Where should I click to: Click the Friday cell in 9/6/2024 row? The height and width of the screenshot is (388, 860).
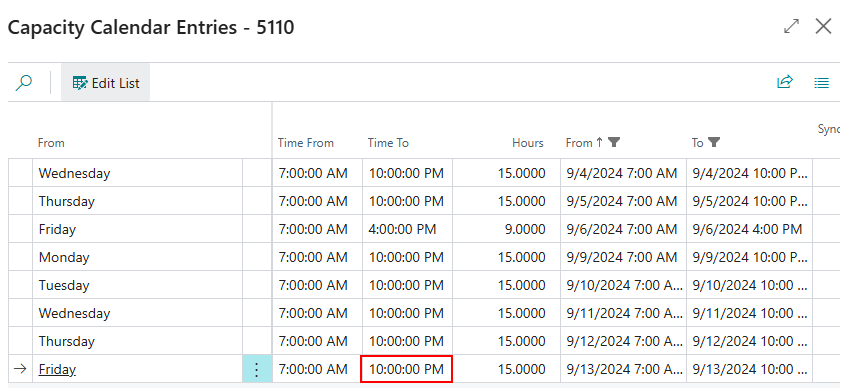tap(137, 229)
